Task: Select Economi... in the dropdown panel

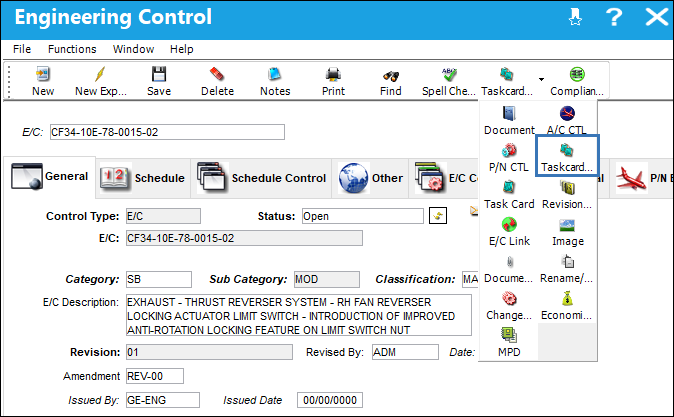Action: [567, 306]
